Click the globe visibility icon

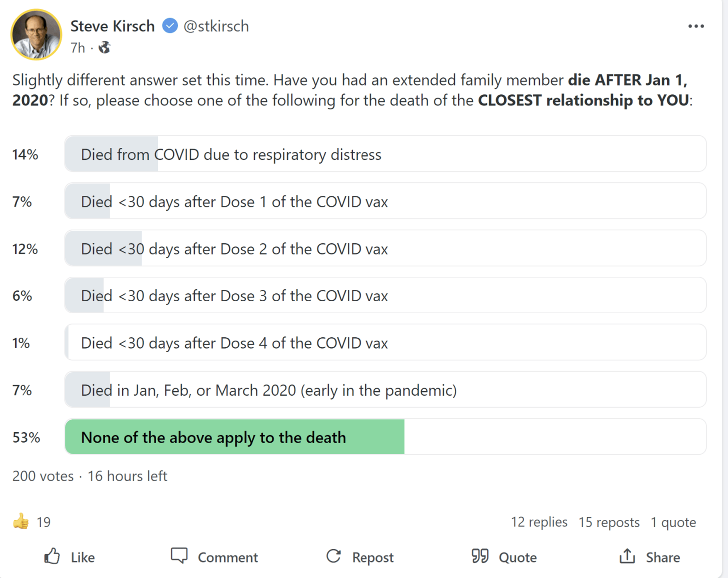(x=104, y=48)
